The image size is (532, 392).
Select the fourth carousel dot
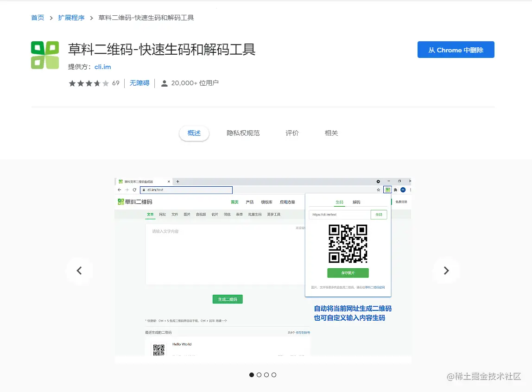[274, 375]
